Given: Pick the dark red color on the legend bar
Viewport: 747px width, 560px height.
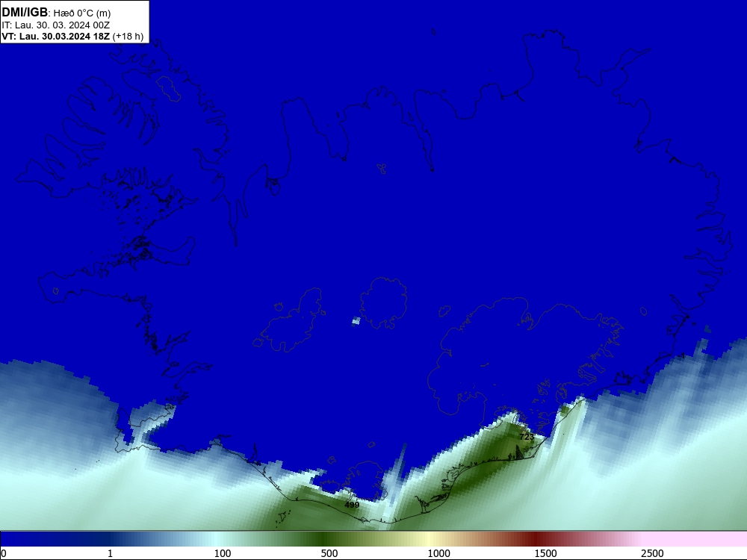Looking at the screenshot, I should 536,539.
